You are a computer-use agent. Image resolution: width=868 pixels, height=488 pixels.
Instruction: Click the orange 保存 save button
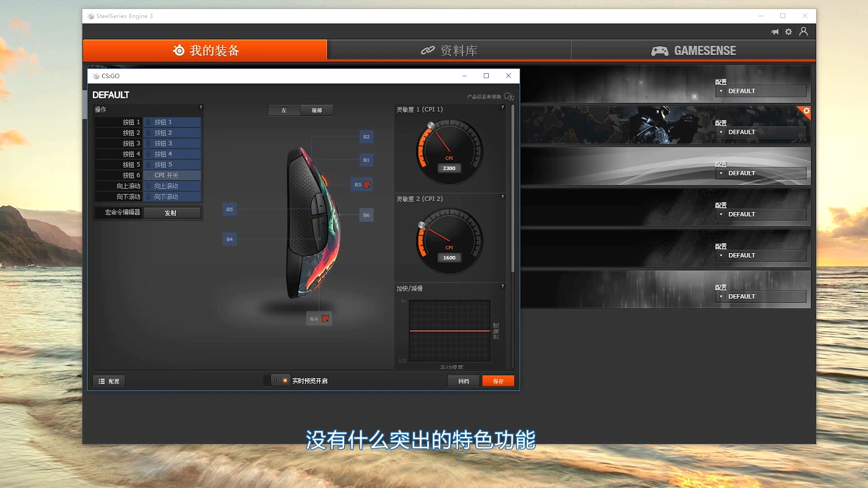498,381
